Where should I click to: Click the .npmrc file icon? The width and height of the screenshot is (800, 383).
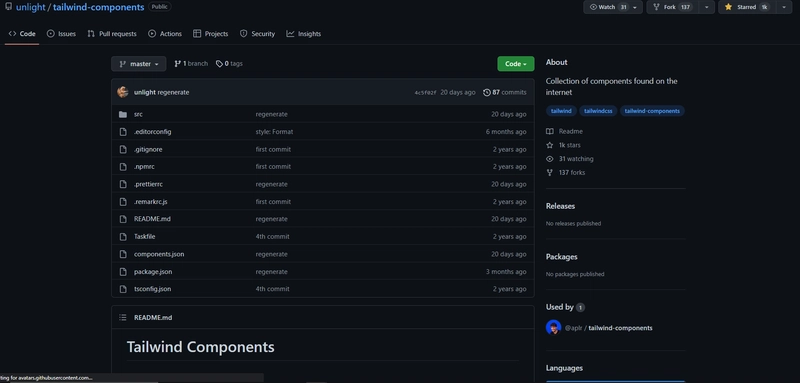tap(122, 167)
